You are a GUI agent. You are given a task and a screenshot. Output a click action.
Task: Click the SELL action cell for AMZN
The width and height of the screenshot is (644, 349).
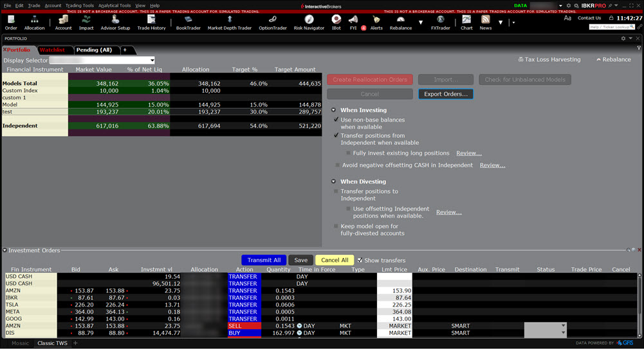point(244,326)
